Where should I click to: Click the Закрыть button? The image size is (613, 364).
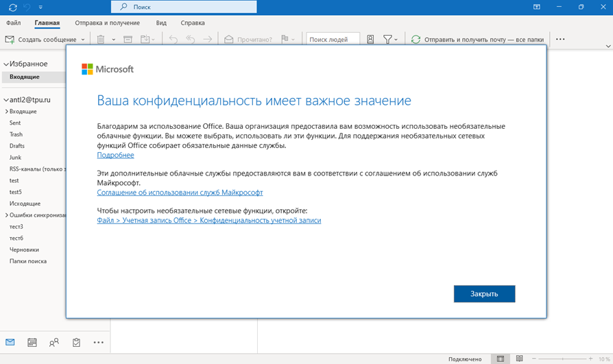[x=484, y=293]
